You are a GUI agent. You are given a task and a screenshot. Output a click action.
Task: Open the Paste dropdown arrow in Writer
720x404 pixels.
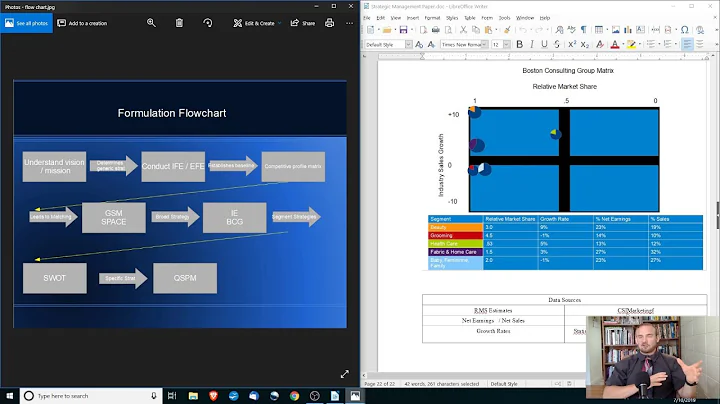coord(496,30)
